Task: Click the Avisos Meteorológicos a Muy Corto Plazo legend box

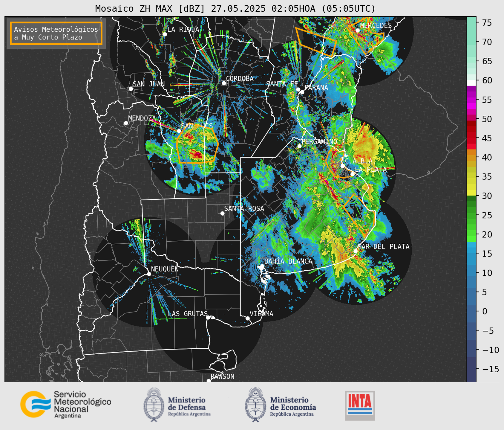Action: (x=56, y=33)
